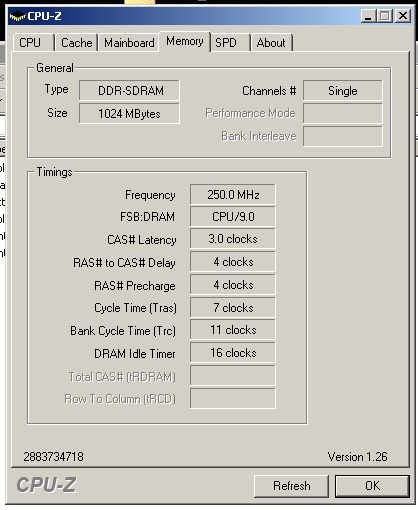Open the SPD tab
This screenshot has height=510, width=418.
[230, 43]
